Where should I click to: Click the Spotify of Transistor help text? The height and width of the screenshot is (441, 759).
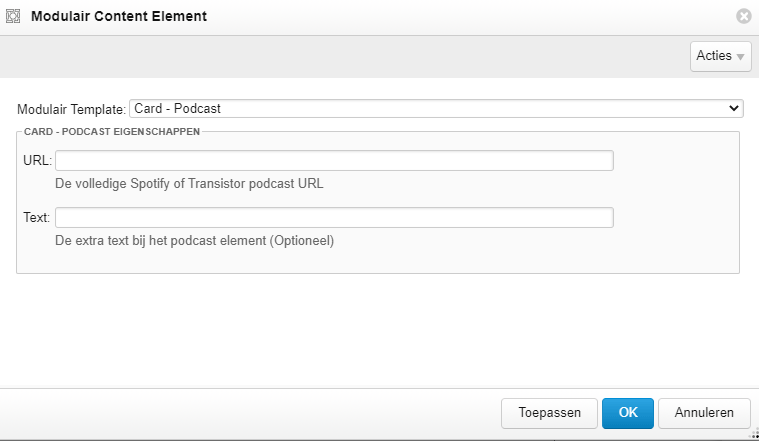point(189,184)
